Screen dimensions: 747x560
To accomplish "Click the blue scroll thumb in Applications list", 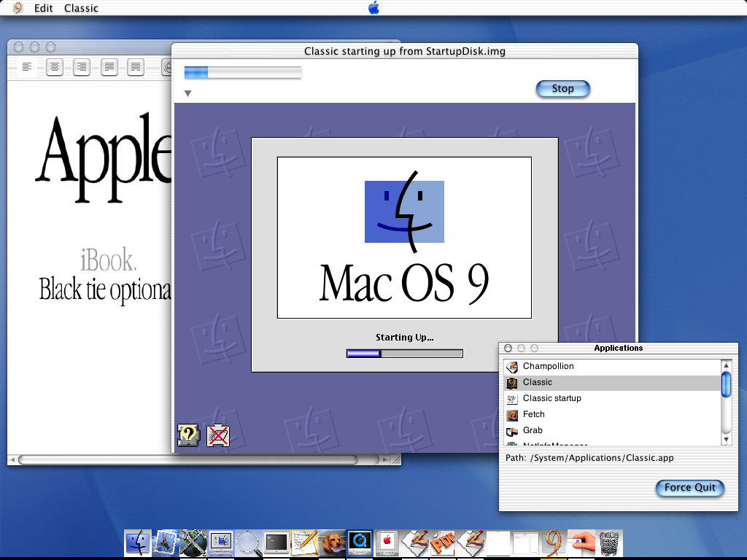I will (726, 384).
